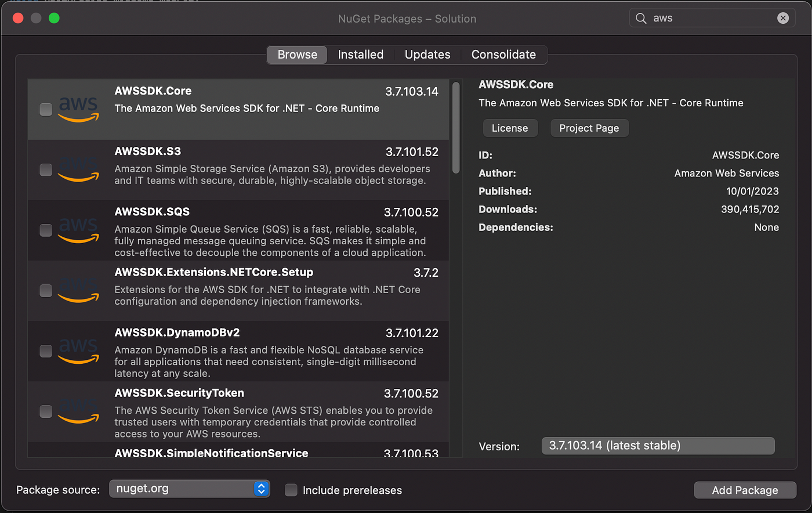The height and width of the screenshot is (513, 812).
Task: Click version 3.7.101.52 in the list
Action: [412, 152]
